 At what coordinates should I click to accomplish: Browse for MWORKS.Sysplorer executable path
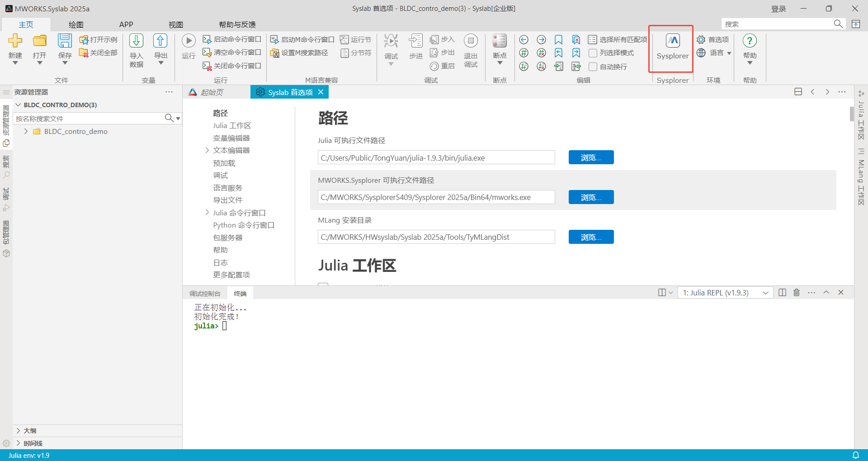click(x=591, y=197)
